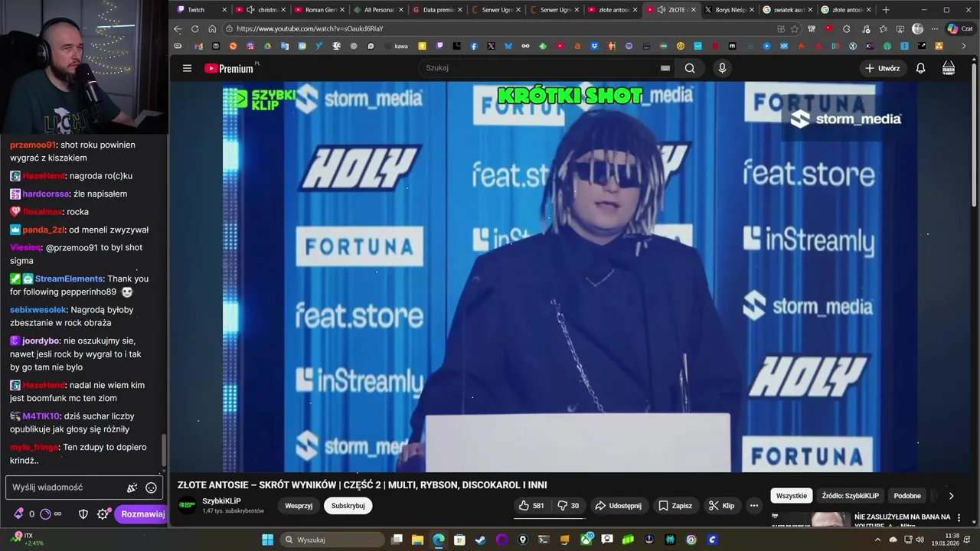The image size is (980, 551).
Task: Click the Wesprzyj button
Action: pyautogui.click(x=299, y=506)
